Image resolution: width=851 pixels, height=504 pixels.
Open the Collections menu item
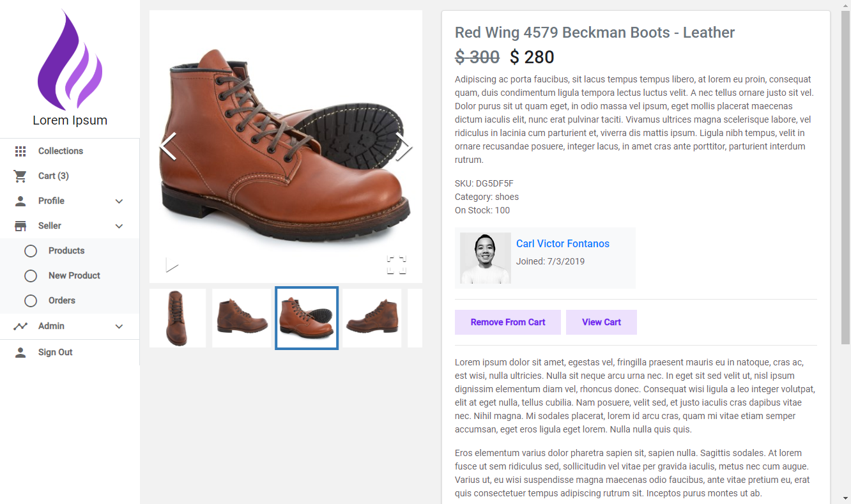coord(61,151)
